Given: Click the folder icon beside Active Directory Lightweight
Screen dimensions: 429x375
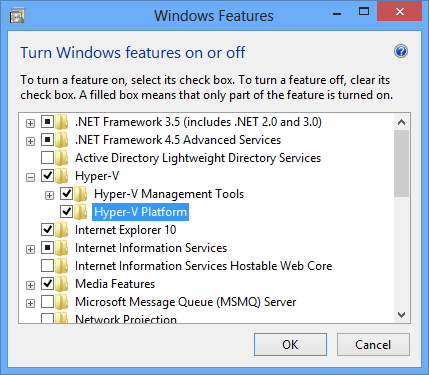Looking at the screenshot, I should (62, 158).
